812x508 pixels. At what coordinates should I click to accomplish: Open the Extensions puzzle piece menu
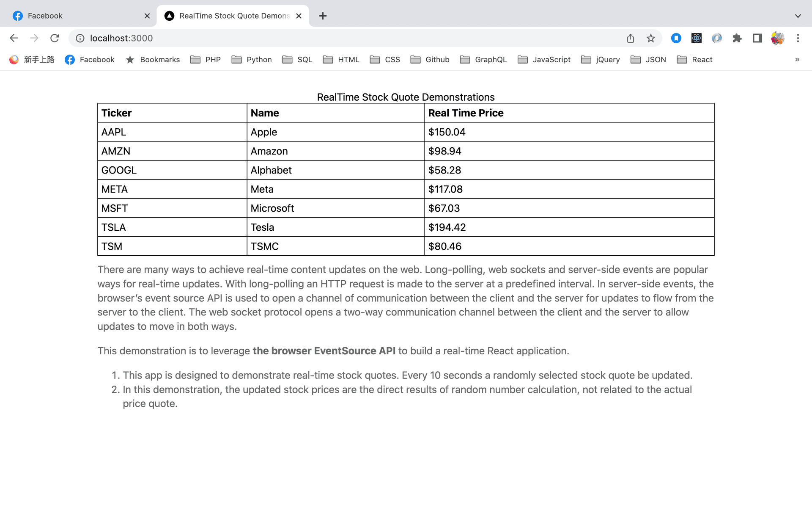pyautogui.click(x=737, y=38)
